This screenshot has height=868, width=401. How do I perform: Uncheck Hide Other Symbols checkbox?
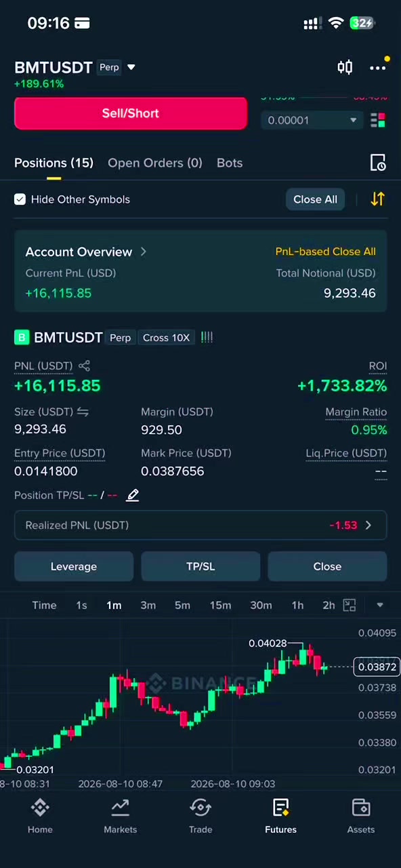tap(20, 199)
